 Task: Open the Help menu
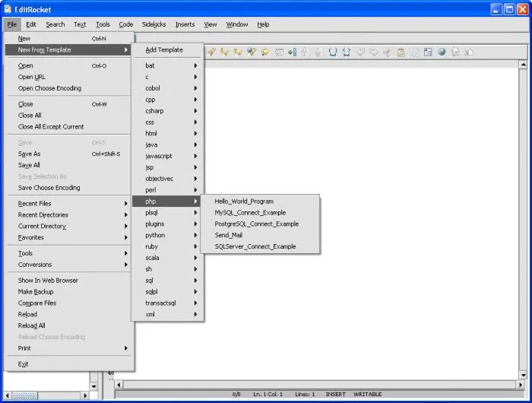263,24
